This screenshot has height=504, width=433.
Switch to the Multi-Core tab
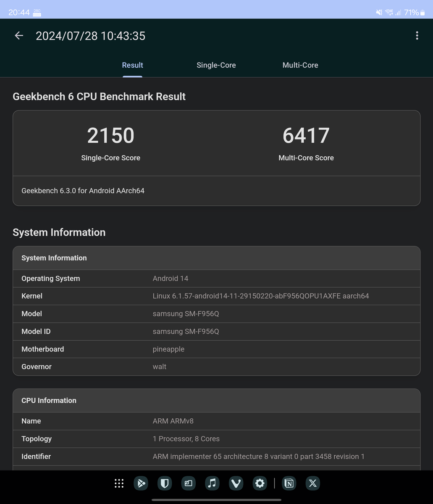(300, 65)
